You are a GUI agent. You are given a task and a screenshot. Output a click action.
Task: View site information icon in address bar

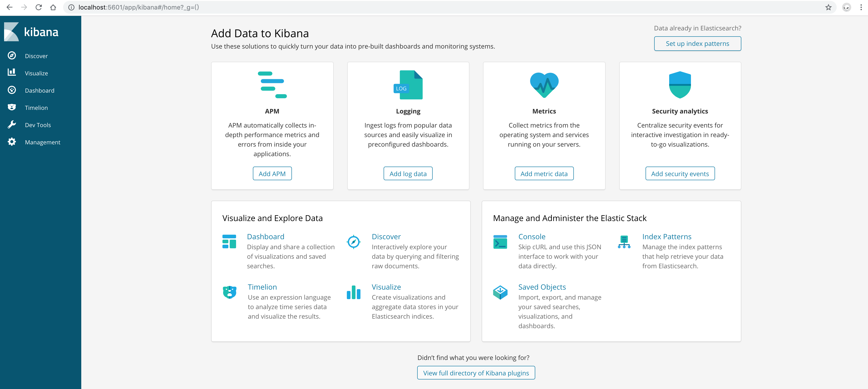click(72, 7)
